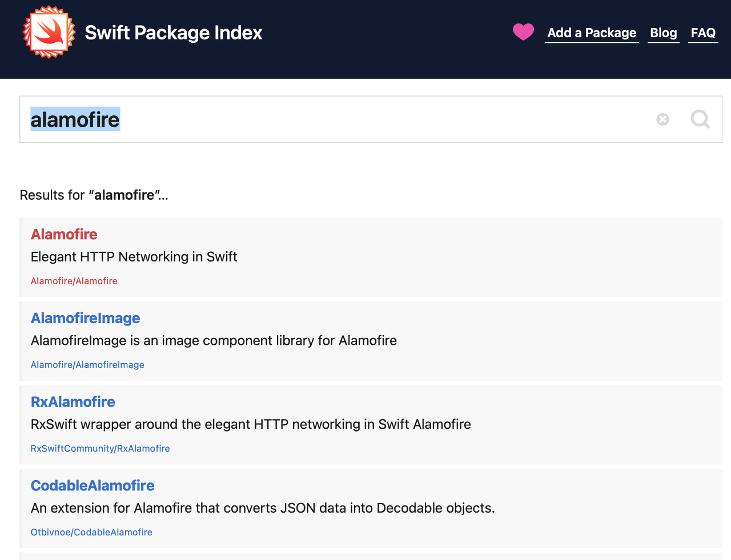Open the Alamofire package result

coord(372,257)
